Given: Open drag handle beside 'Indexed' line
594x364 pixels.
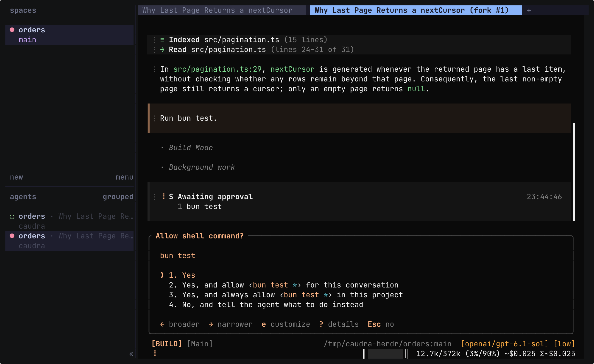Looking at the screenshot, I should tap(155, 40).
